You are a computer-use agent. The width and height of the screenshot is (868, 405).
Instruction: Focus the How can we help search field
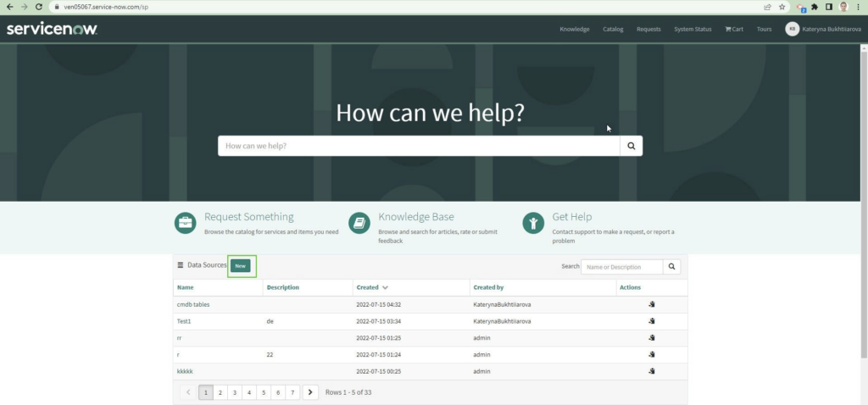(x=419, y=146)
